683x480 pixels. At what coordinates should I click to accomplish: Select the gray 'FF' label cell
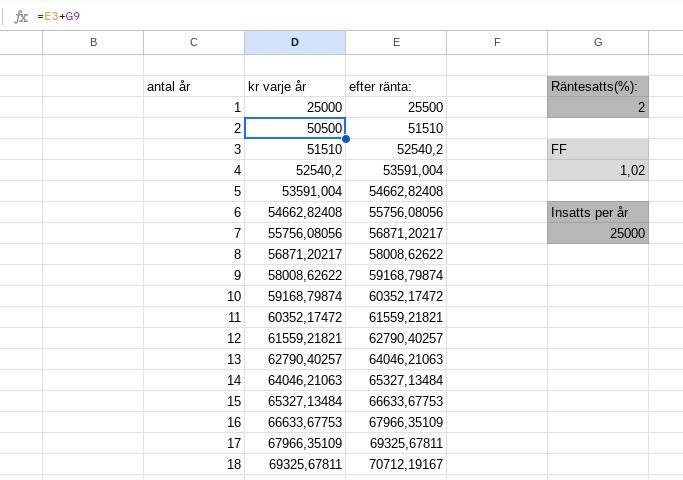(598, 149)
